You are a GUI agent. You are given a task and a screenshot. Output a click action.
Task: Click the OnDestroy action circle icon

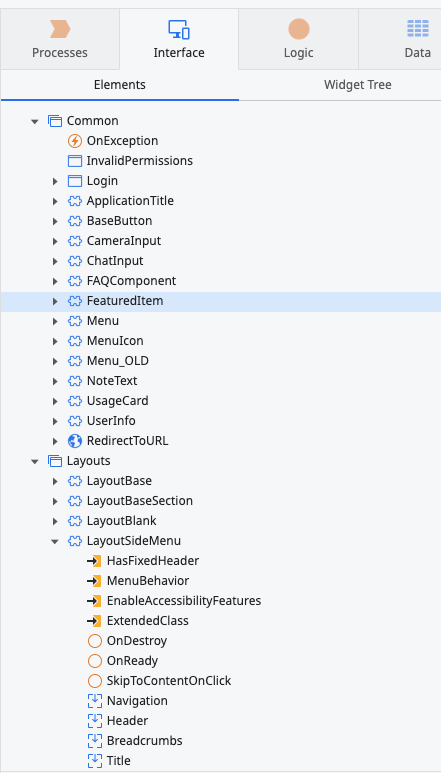pyautogui.click(x=95, y=641)
